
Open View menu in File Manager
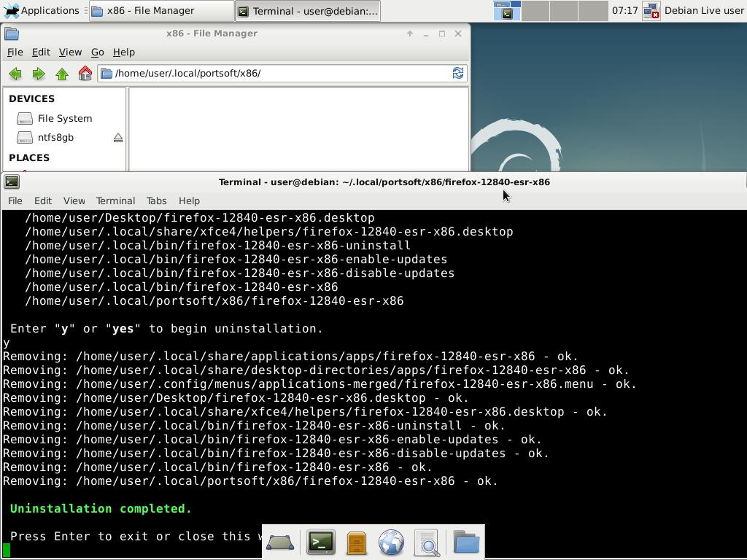click(x=70, y=52)
